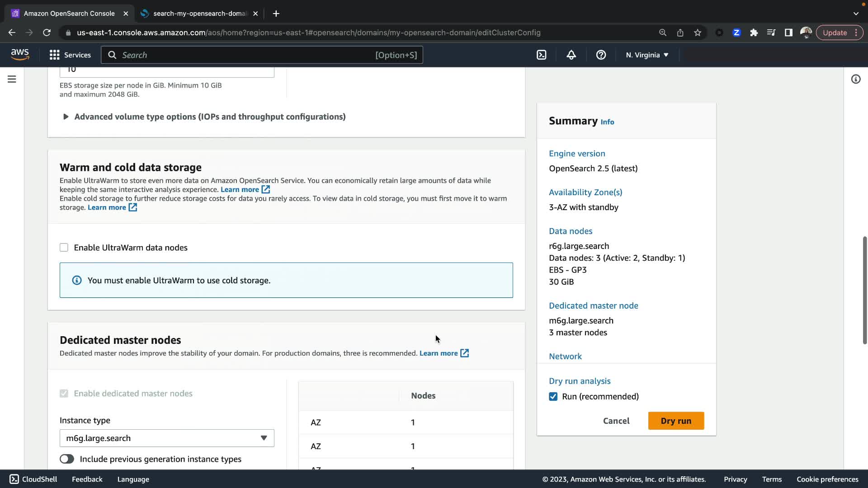Enable UltraWarm data nodes checkbox

(x=64, y=248)
